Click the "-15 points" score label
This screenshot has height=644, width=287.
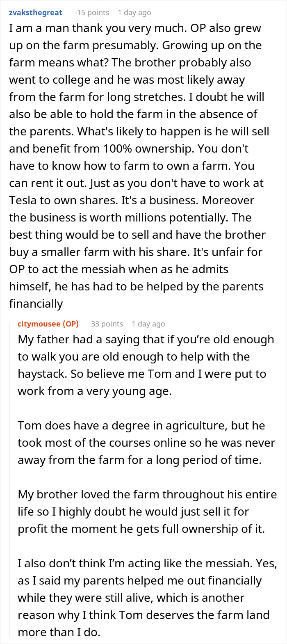[92, 13]
